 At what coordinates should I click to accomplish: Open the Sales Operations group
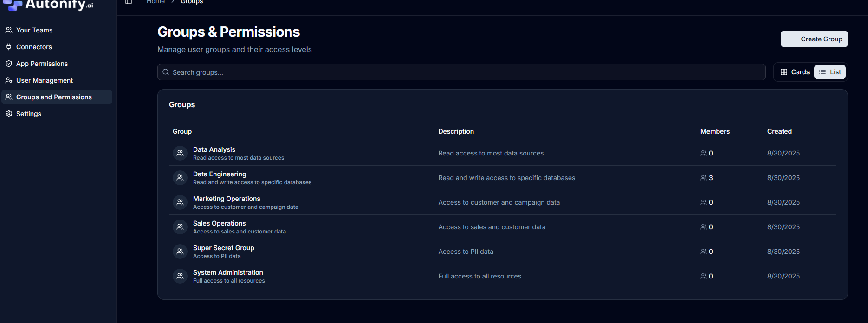click(219, 223)
